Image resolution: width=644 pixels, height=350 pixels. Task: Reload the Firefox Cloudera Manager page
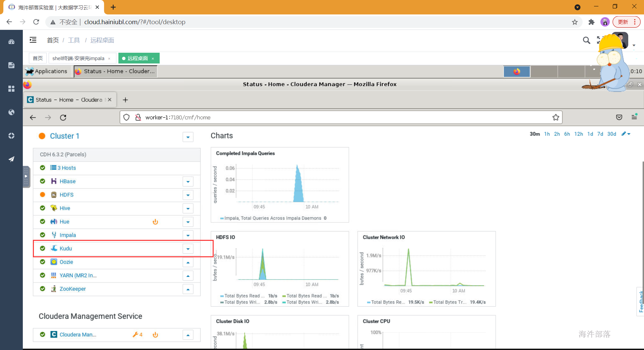click(x=63, y=118)
